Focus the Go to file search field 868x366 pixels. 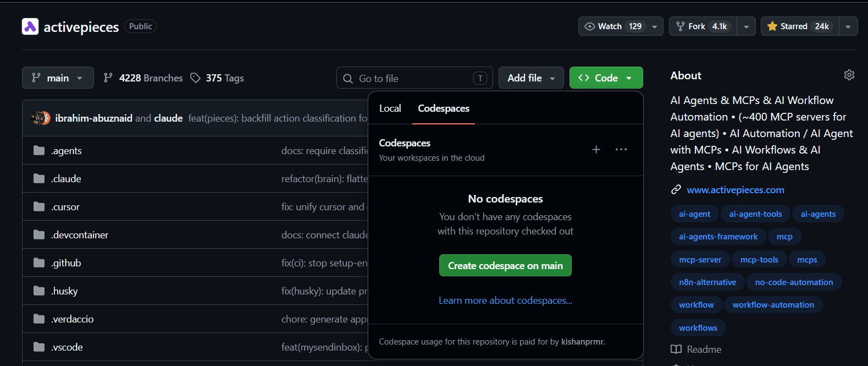tap(414, 78)
